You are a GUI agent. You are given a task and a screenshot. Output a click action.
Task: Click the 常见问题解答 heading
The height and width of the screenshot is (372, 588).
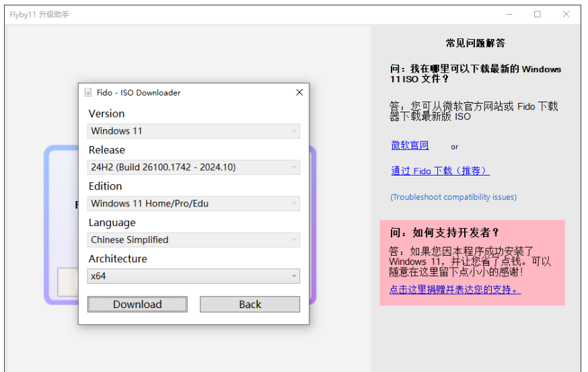click(x=475, y=43)
